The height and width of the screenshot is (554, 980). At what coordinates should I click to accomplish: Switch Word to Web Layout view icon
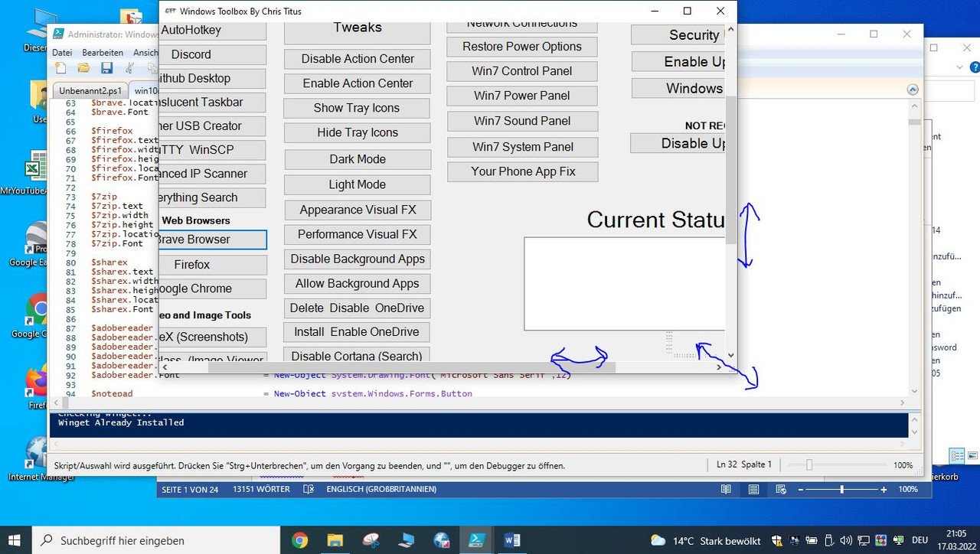781,489
